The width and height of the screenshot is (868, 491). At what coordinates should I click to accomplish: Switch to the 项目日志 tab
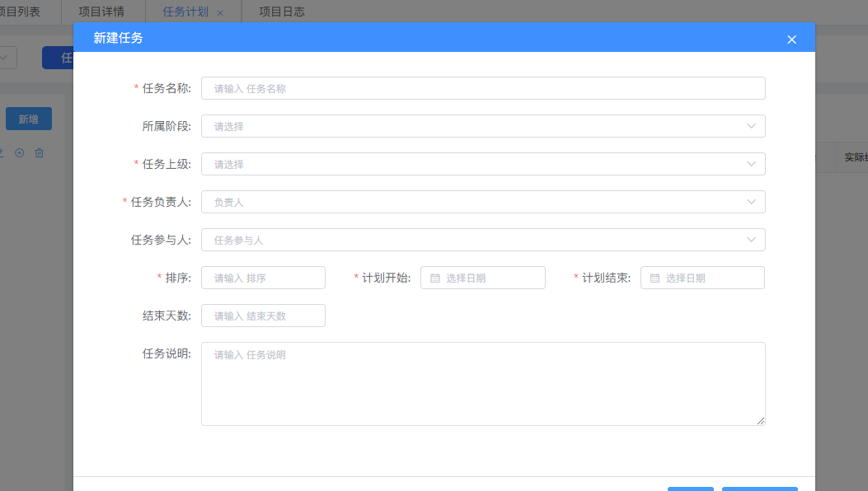[282, 12]
